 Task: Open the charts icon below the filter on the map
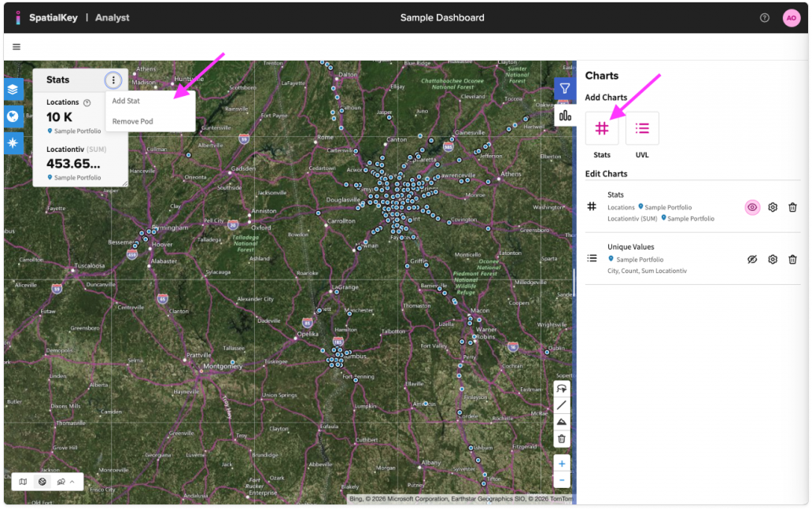point(563,116)
